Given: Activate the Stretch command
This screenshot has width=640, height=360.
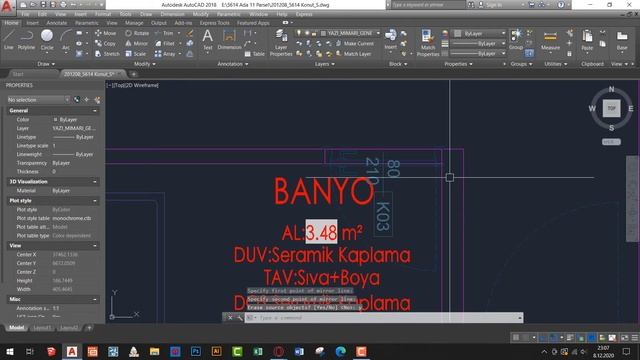Looking at the screenshot, I should 107,53.
